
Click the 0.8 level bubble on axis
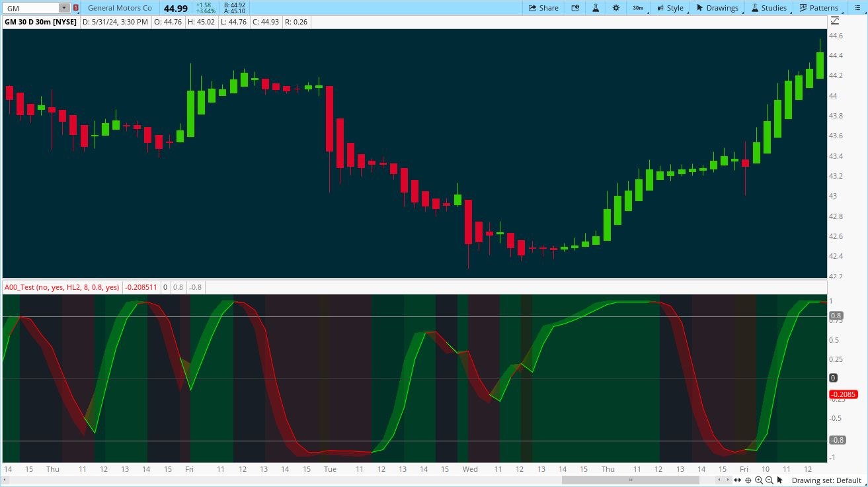836,316
